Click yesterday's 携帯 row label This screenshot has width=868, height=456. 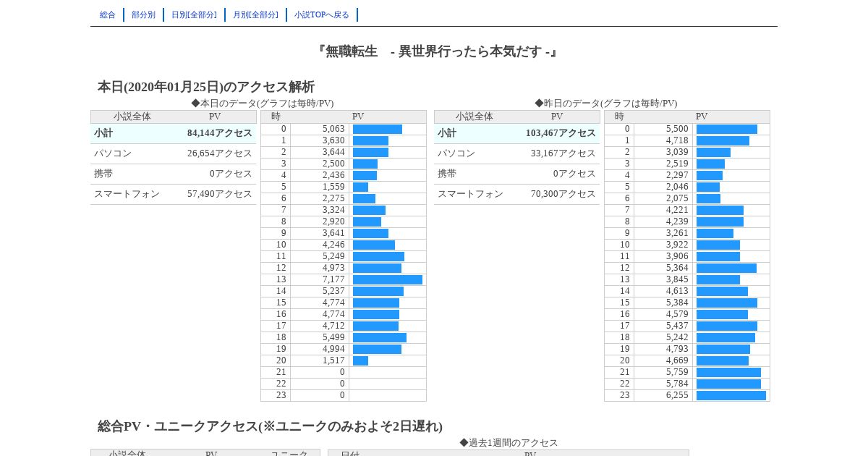click(447, 174)
